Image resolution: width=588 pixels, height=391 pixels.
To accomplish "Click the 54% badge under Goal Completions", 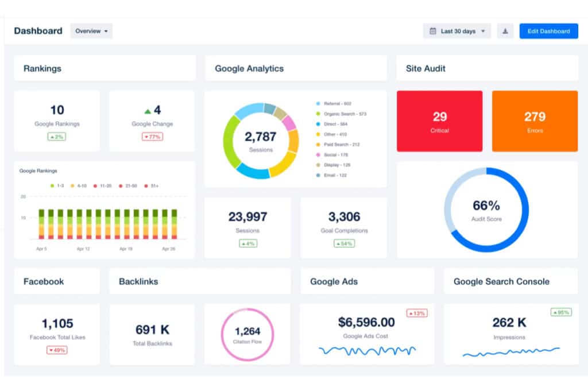I will (x=343, y=243).
